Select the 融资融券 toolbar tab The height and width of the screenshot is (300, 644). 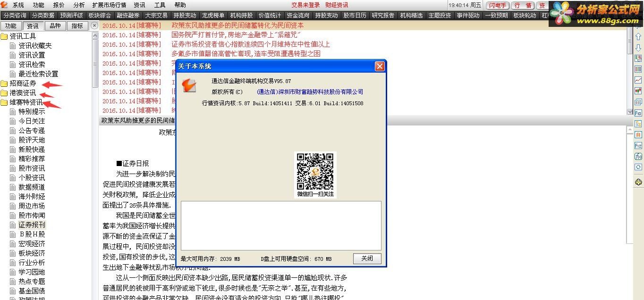(128, 16)
